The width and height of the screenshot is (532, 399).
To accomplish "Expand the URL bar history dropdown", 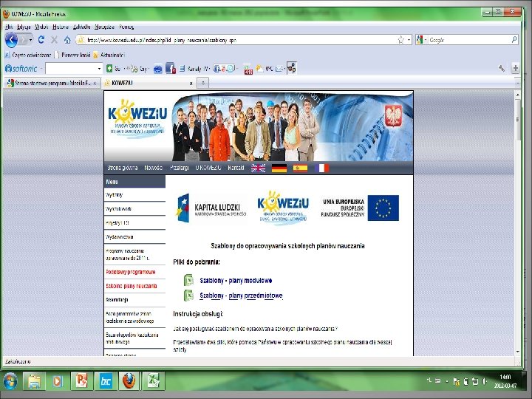I will [409, 40].
